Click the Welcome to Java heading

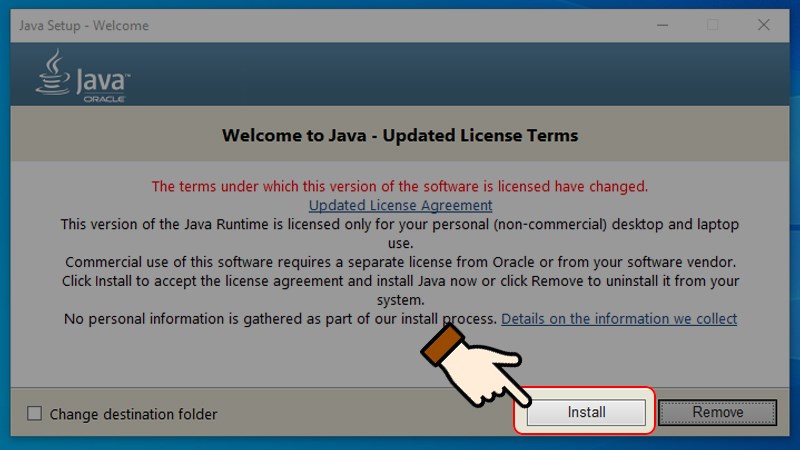coord(400,135)
